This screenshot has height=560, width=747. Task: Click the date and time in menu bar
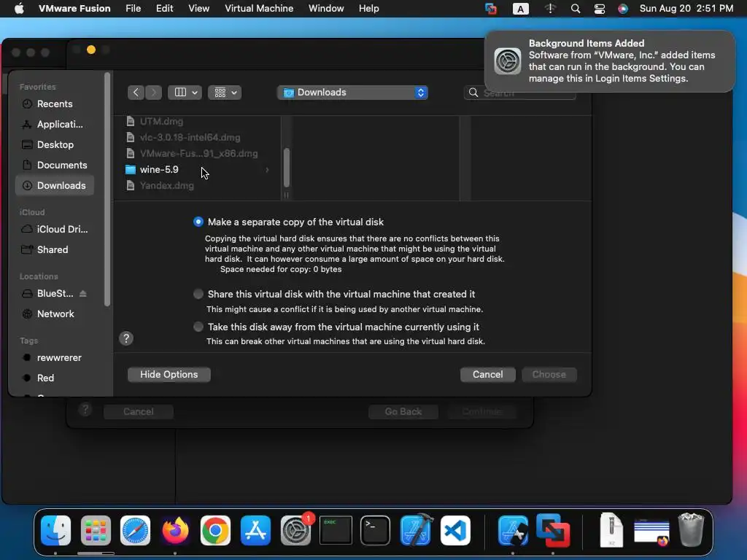coord(686,9)
